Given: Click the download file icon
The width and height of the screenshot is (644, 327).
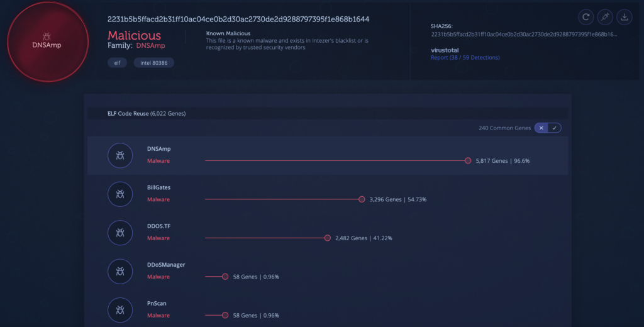Looking at the screenshot, I should click(625, 17).
